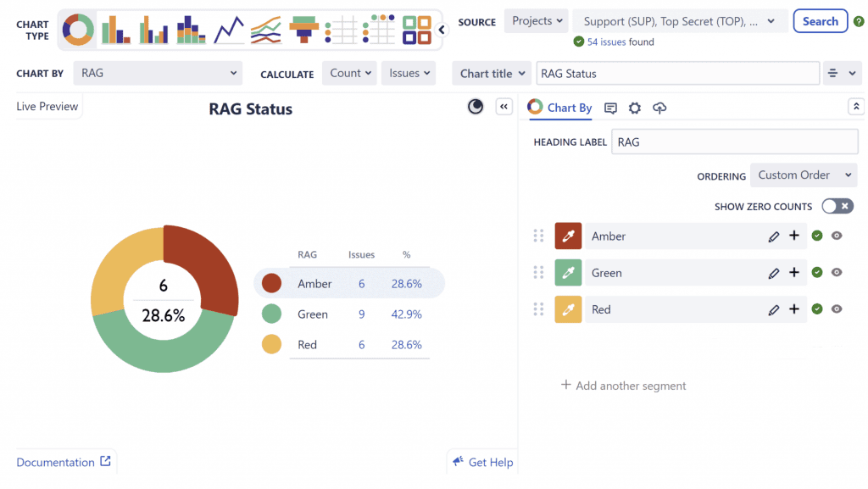Screen dimensions: 868x489
Task: Switch to the Chart By tab
Action: pos(560,108)
